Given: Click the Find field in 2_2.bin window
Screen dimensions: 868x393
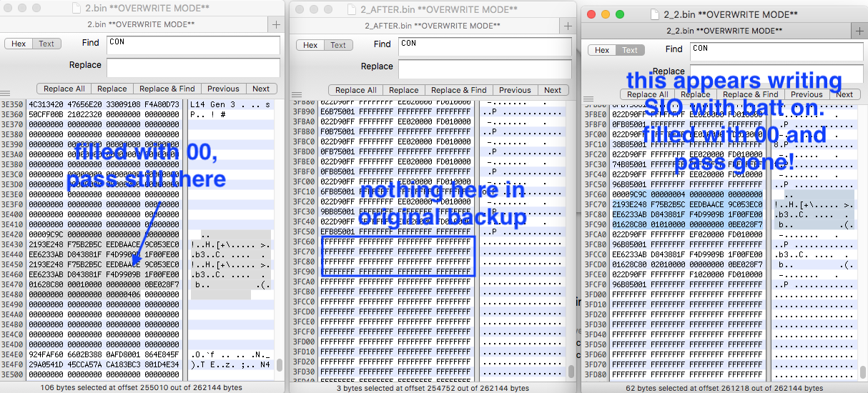Looking at the screenshot, I should click(776, 51).
